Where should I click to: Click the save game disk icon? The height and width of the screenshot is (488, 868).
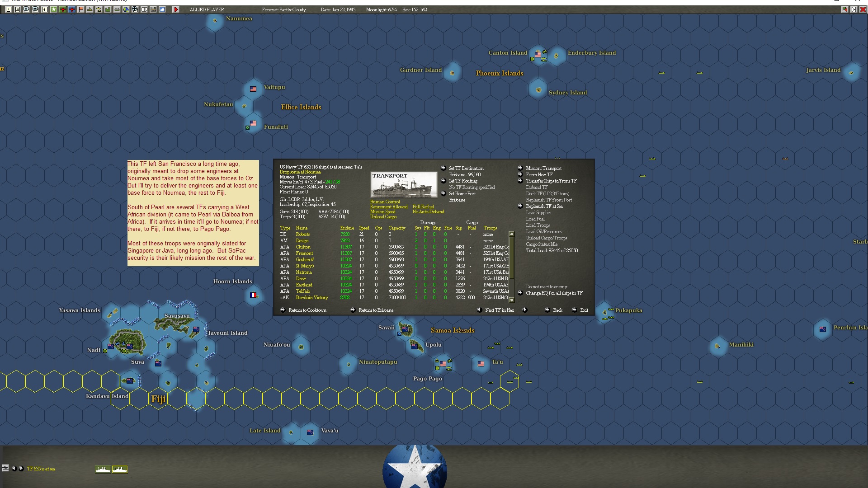[x=9, y=9]
